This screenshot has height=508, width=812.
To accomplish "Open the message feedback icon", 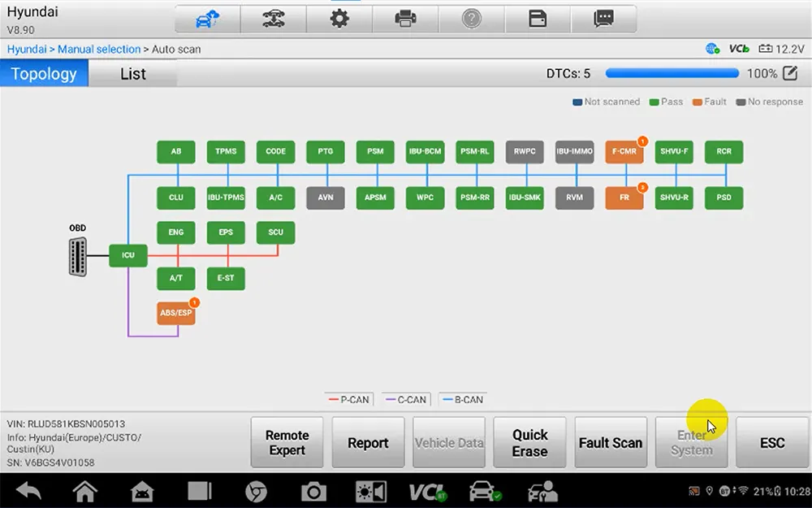I will 604,20.
